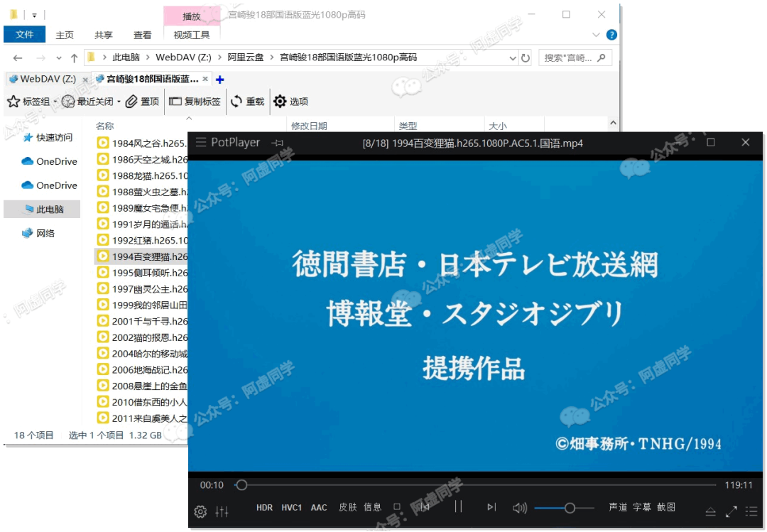The height and width of the screenshot is (532, 767).
Task: Refresh the Explorer folder view
Action: pyautogui.click(x=526, y=58)
